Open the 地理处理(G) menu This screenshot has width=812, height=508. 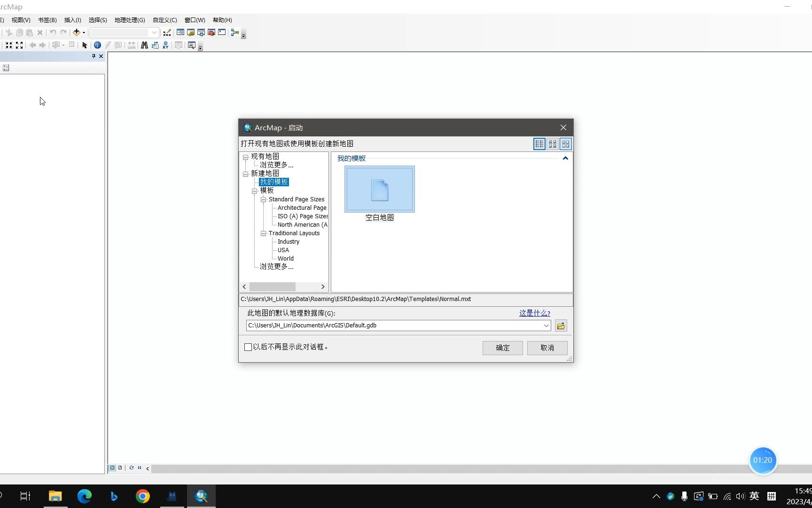point(130,20)
